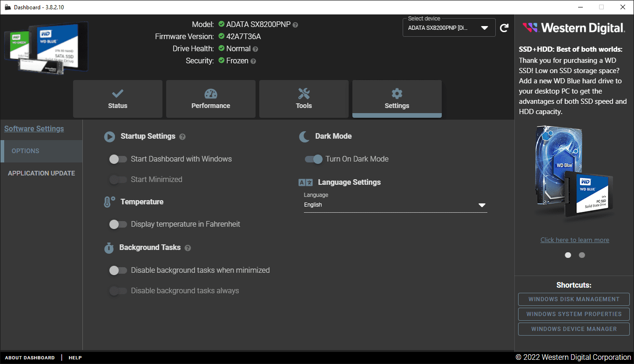Close the Dashboard window
Viewport: 634px width, 364px height.
[x=623, y=7]
